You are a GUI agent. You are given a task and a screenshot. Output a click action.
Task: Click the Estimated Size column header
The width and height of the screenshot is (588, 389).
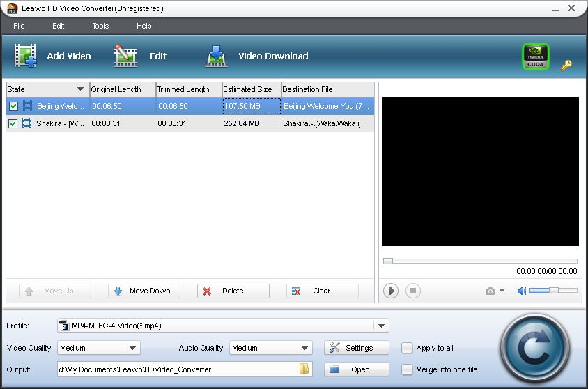click(252, 89)
